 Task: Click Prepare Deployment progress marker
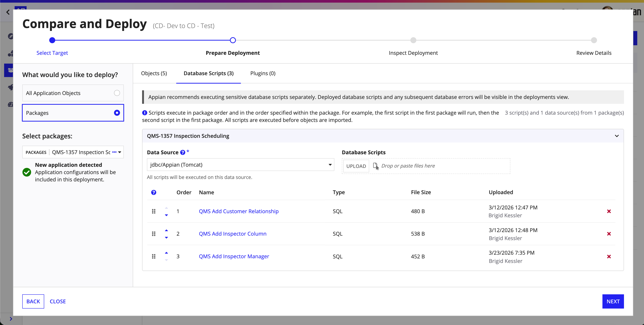click(x=233, y=40)
